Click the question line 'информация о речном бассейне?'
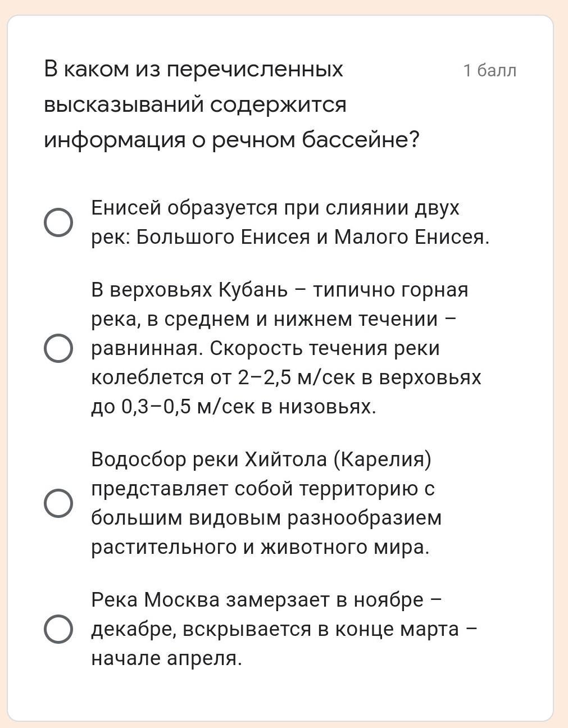The width and height of the screenshot is (568, 728). [x=231, y=140]
